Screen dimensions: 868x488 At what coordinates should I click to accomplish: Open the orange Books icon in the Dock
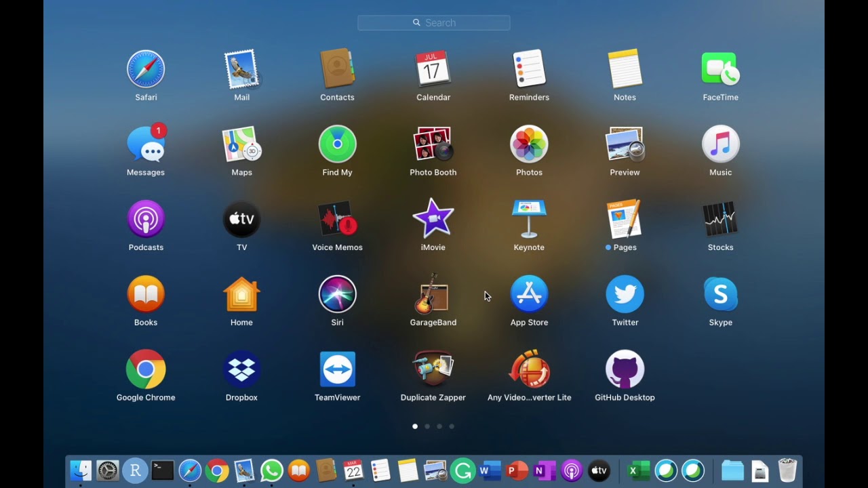pos(299,470)
